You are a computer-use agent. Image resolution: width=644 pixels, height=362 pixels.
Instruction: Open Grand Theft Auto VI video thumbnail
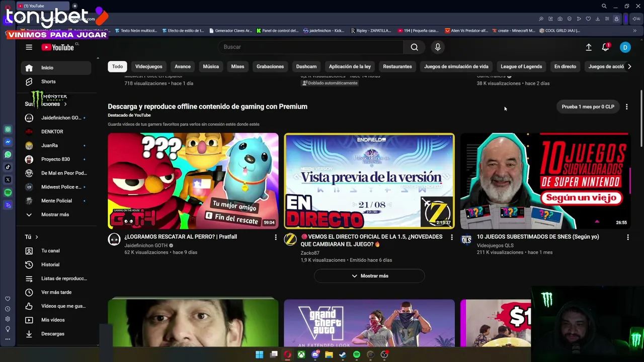point(369,323)
